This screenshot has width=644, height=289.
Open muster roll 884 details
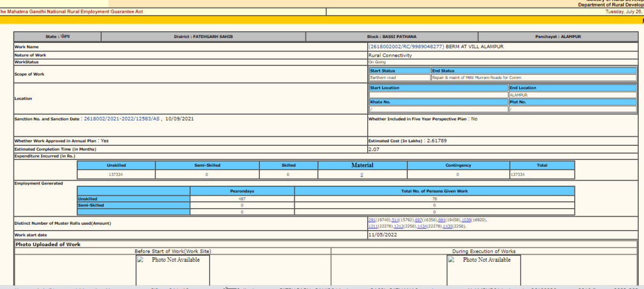442,220
